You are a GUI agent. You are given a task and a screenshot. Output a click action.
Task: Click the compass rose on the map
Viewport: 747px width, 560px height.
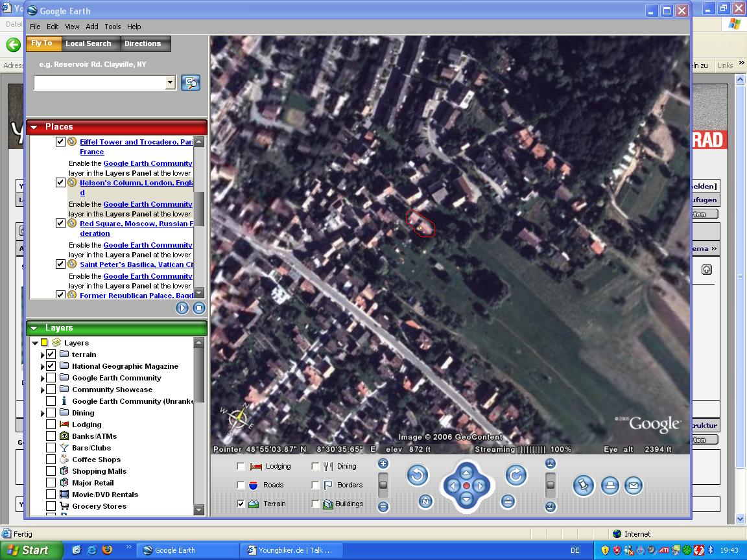pos(237,419)
